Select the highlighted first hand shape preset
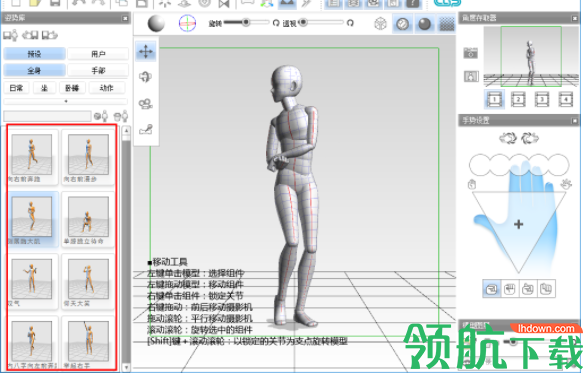The image size is (583, 376). pos(491,289)
